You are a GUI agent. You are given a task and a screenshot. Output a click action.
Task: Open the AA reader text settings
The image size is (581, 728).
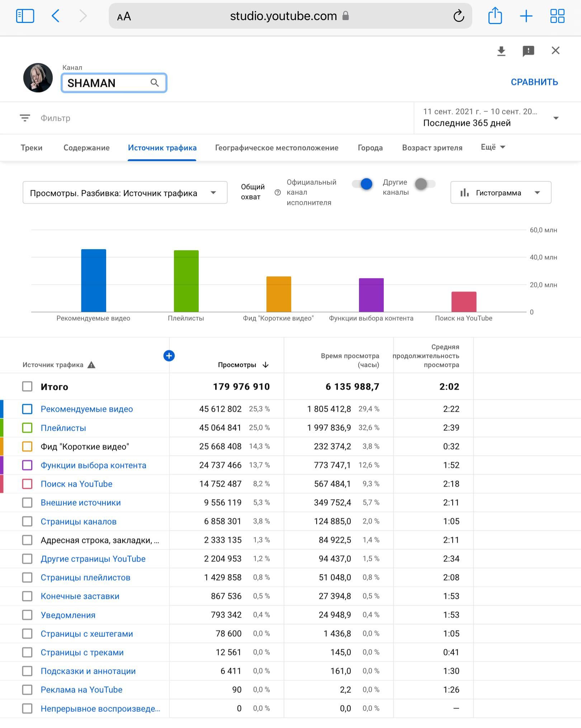click(x=124, y=16)
